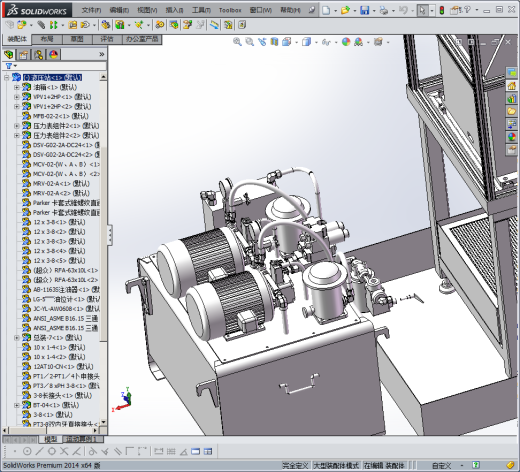Select the 运动算例 1 bottom tab
Screen dimensions: 520x472
(x=81, y=439)
